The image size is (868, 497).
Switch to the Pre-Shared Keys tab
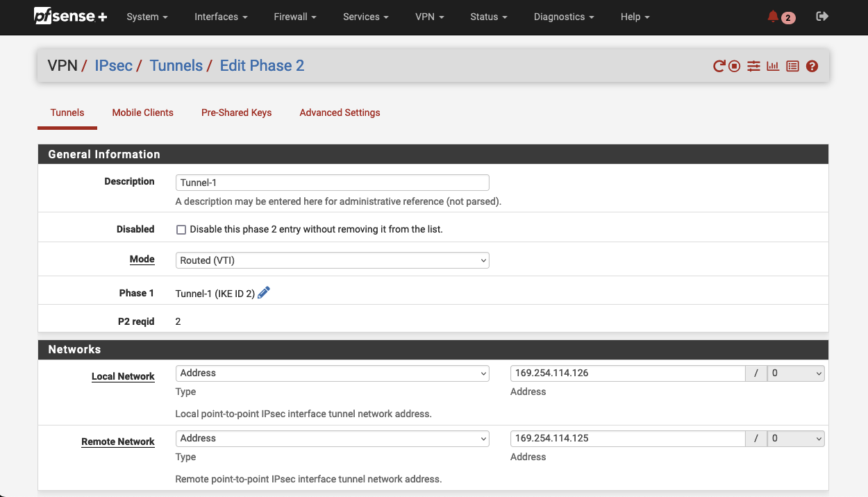click(236, 112)
